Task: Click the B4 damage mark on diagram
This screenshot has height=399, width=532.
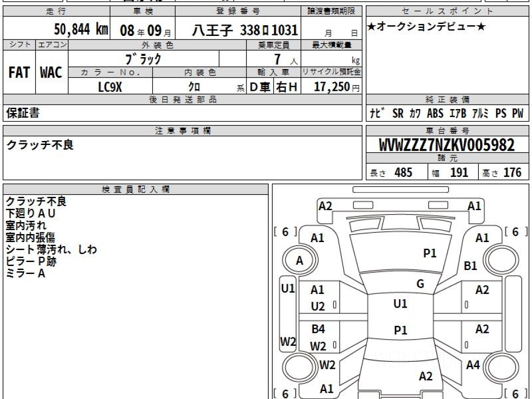Action: pos(318,329)
